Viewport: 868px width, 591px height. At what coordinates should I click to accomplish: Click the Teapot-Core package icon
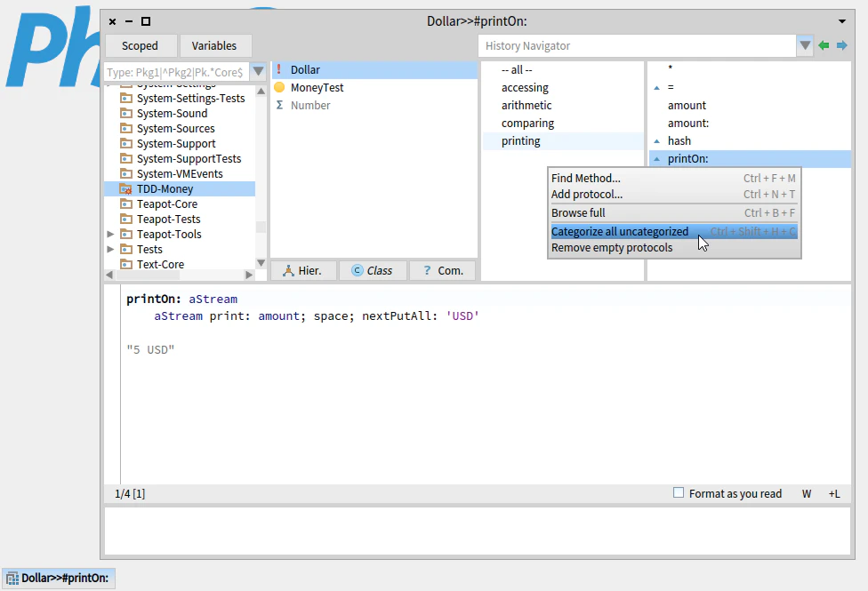(126, 204)
